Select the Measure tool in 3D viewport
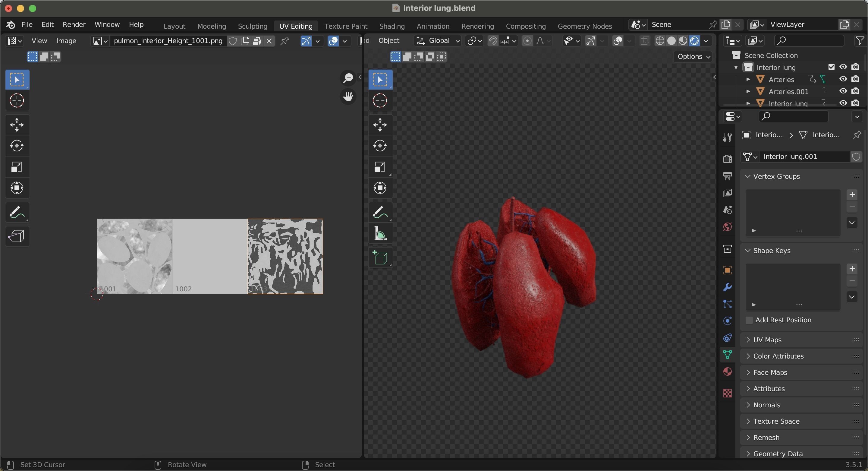This screenshot has height=471, width=868. 380,234
